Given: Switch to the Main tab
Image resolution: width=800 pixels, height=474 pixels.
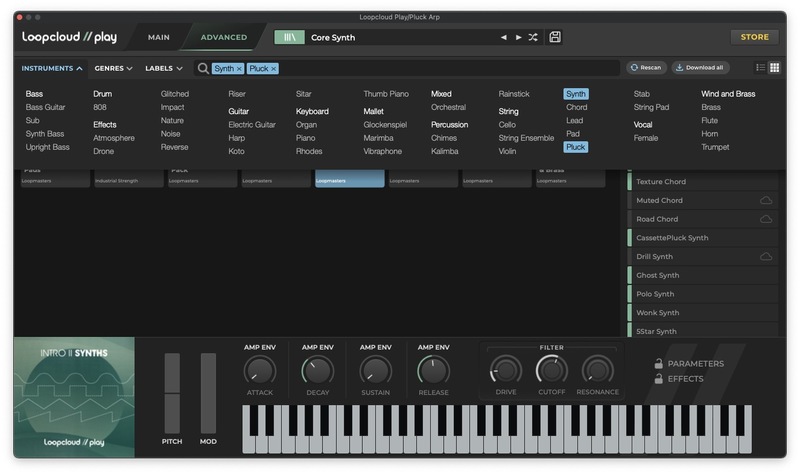Looking at the screenshot, I should 159,37.
